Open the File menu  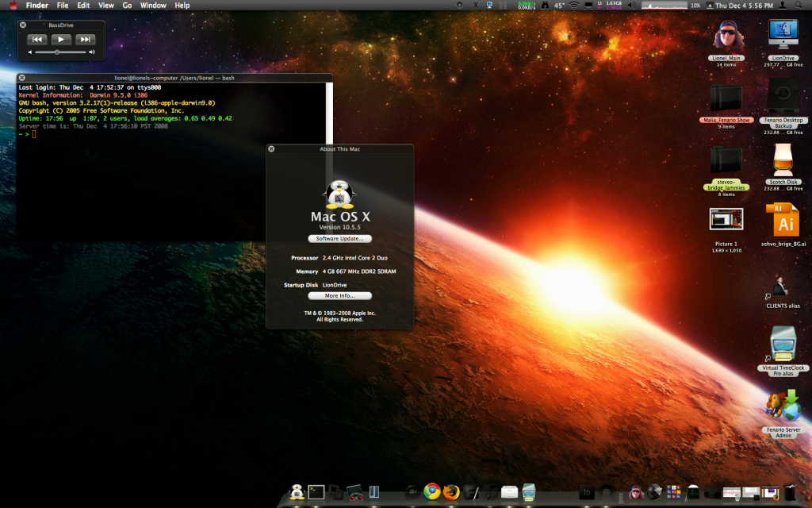63,6
